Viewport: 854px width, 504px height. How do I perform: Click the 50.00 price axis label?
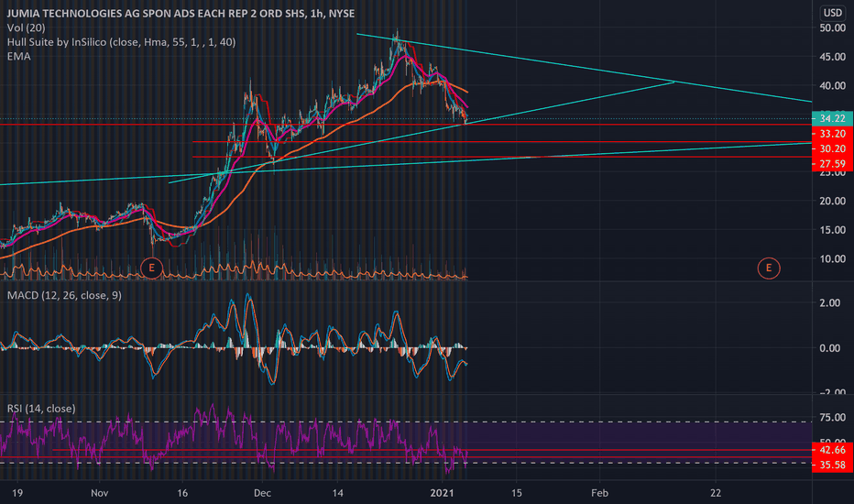pyautogui.click(x=832, y=27)
